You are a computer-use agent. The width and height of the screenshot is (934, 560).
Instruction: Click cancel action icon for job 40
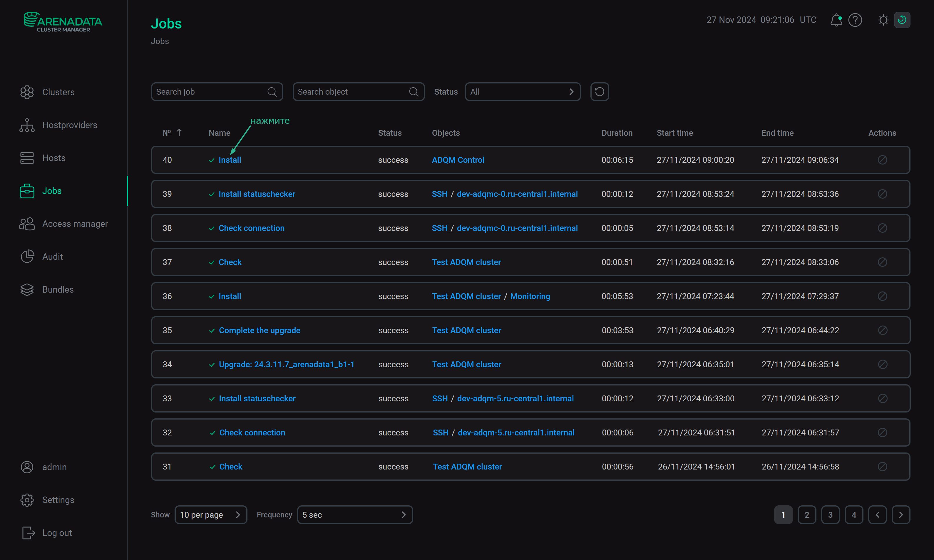(882, 160)
